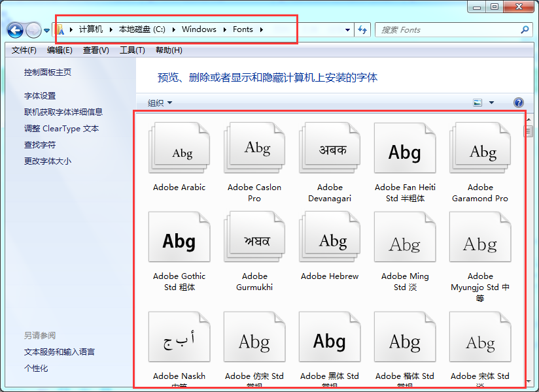Click the greyed Forward navigation arrow

[33, 30]
